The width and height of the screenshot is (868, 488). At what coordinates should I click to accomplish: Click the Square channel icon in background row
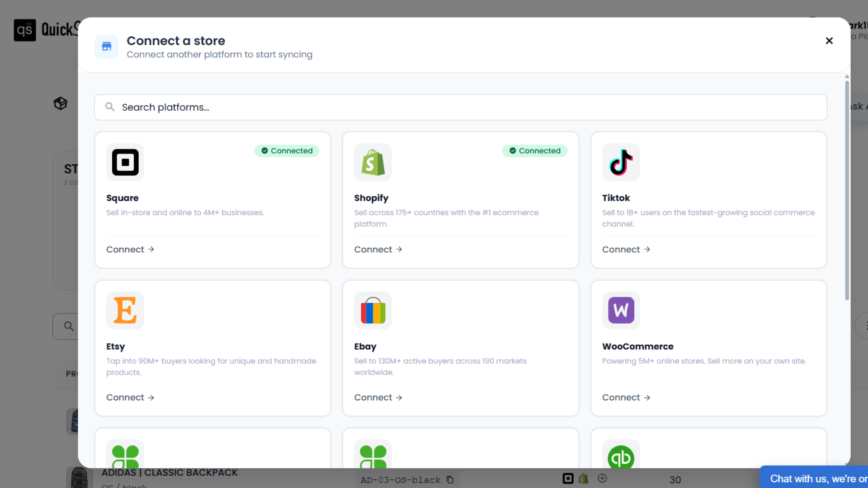[568, 479]
